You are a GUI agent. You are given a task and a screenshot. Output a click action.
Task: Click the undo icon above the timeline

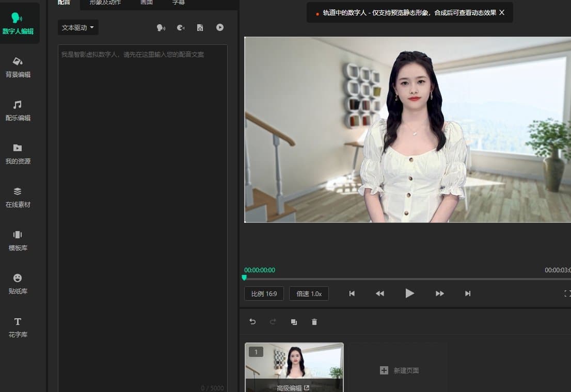252,321
